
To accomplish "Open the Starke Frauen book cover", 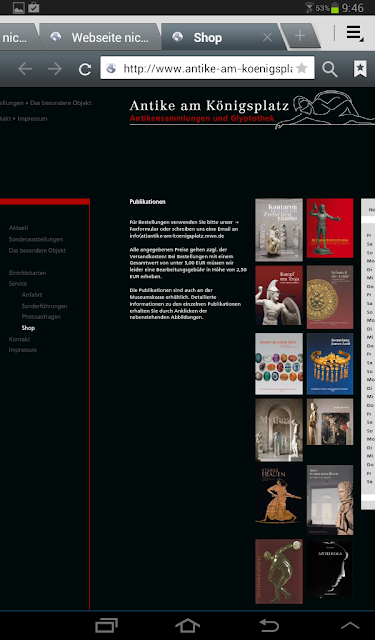I will pos(279,495).
